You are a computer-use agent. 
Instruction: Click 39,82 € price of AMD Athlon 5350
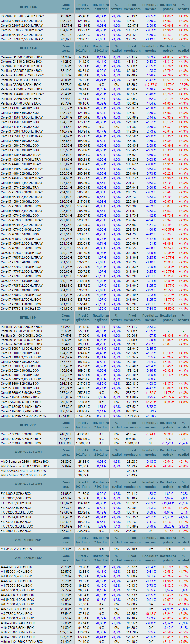(83, 475)
